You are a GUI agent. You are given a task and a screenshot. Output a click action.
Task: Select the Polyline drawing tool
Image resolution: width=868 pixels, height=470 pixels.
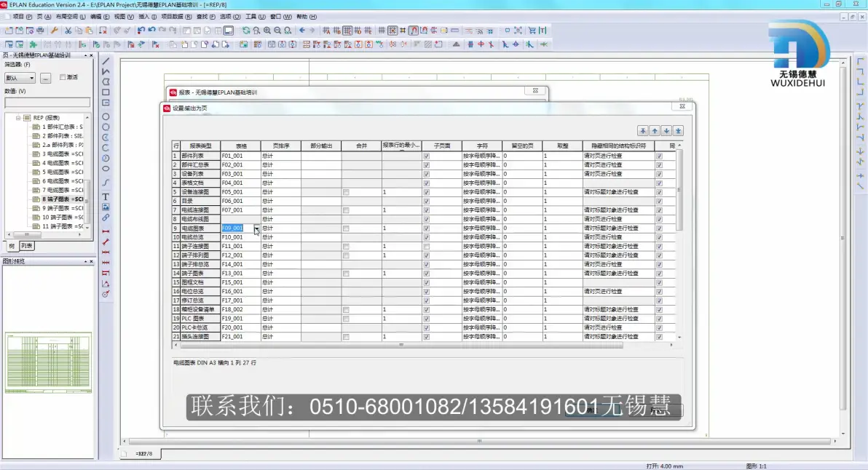click(106, 71)
